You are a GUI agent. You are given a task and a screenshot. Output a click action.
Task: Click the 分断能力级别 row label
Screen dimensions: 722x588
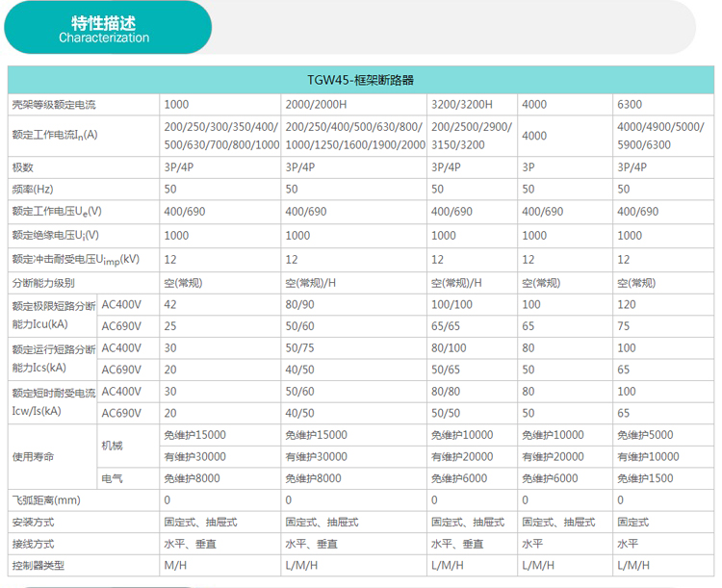coord(43,283)
